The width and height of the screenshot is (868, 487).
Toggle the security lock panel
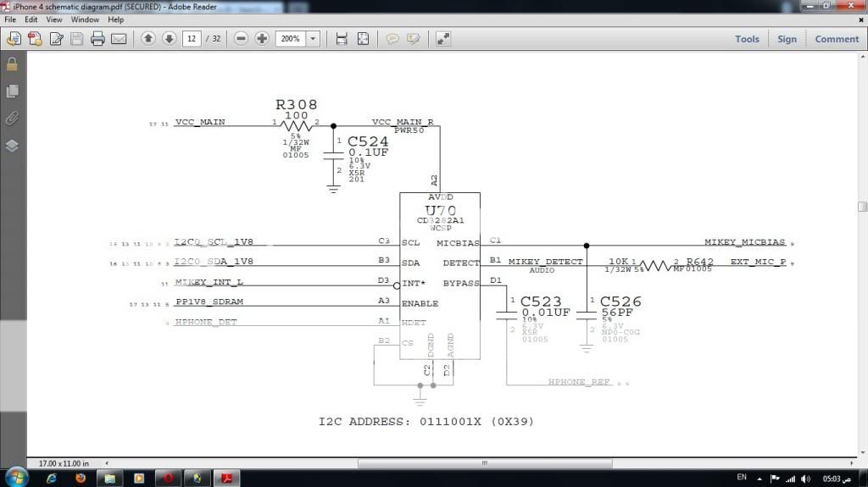(12, 64)
